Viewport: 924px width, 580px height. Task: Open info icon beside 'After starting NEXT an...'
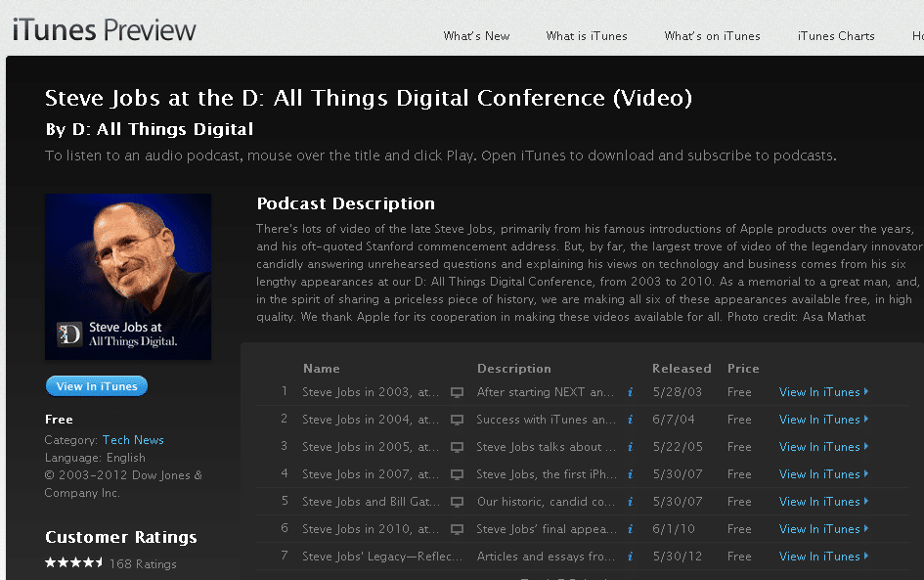630,392
